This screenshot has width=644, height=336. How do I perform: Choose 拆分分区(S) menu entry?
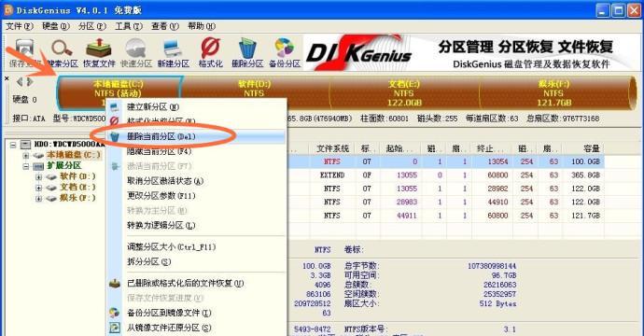point(196,261)
